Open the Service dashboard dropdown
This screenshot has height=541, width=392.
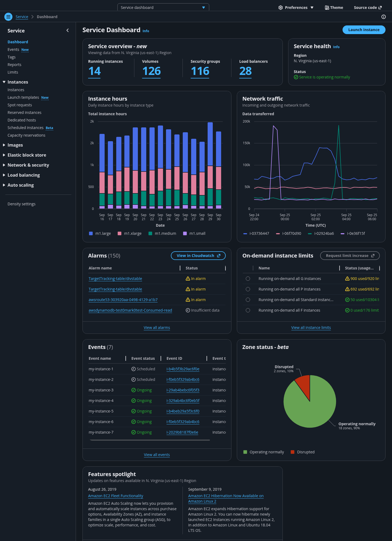point(163,8)
